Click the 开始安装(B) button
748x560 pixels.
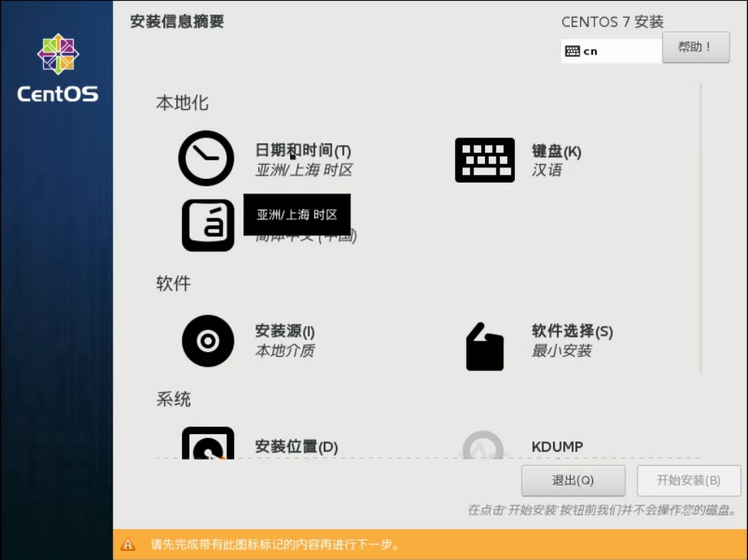[x=688, y=481]
